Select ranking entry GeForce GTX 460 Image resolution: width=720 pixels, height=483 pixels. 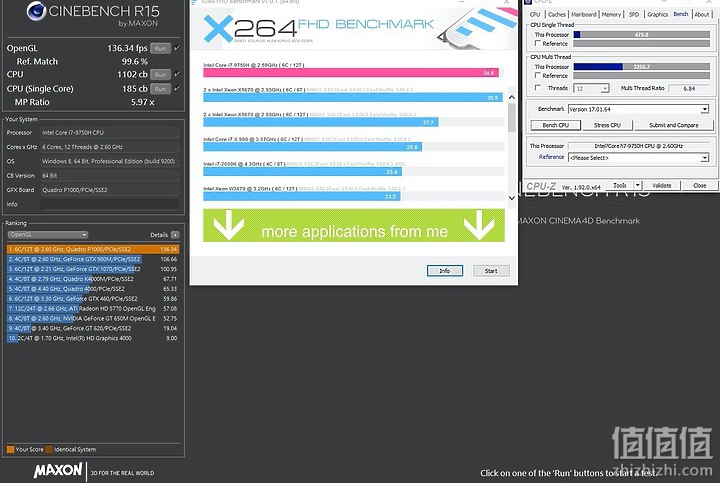pyautogui.click(x=93, y=298)
